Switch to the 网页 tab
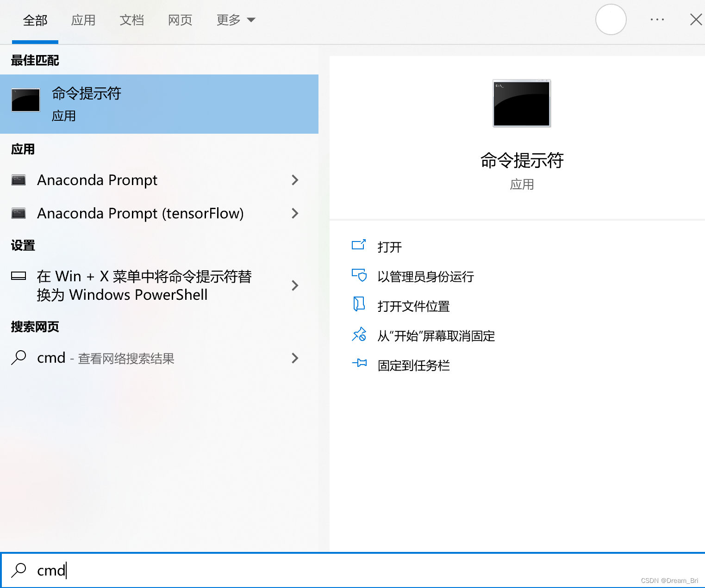The height and width of the screenshot is (588, 705). (180, 20)
